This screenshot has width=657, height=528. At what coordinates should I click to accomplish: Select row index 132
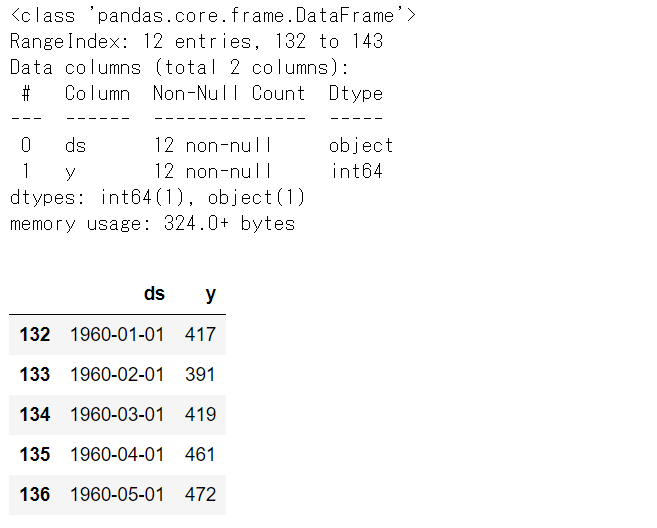35,334
